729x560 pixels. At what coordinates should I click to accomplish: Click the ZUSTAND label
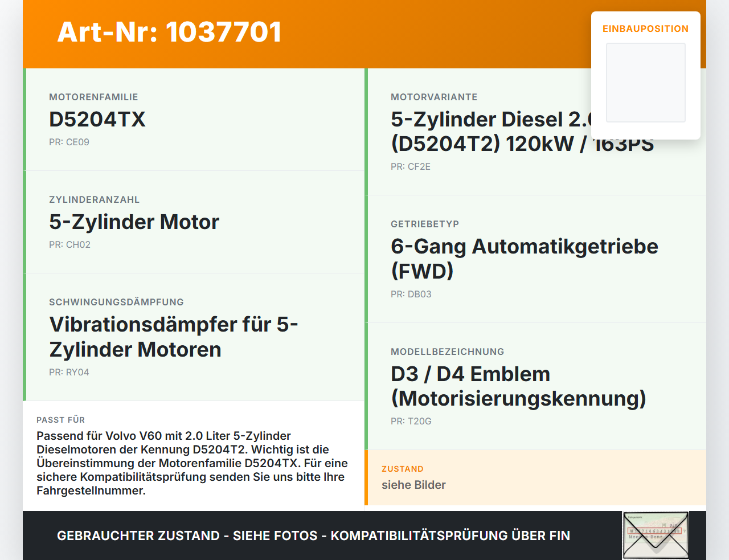click(403, 469)
